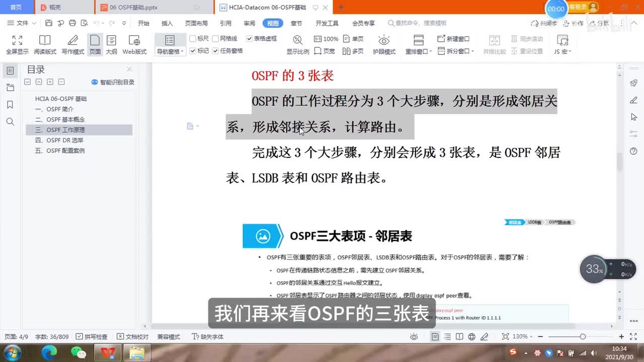Viewport: 644px width, 362px height.
Task: Jump to 二、OSPF 基本概念 in outline
Action: tap(60, 120)
